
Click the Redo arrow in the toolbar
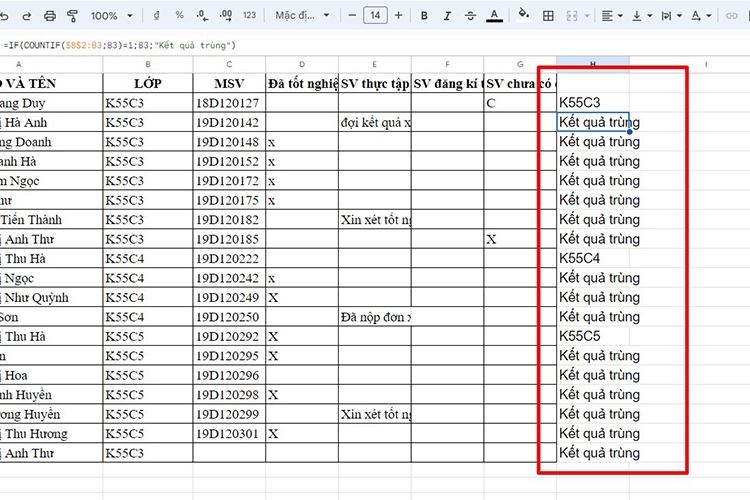(x=27, y=16)
